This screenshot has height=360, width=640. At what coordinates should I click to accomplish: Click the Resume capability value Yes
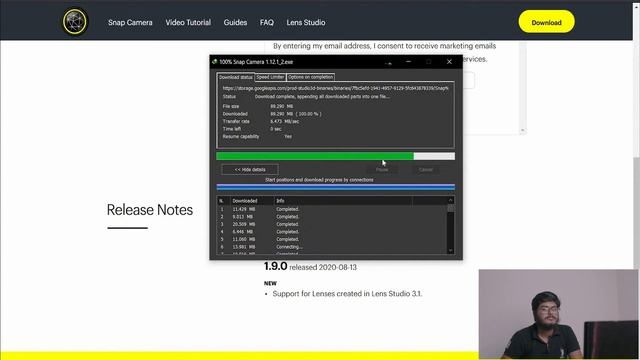[288, 136]
